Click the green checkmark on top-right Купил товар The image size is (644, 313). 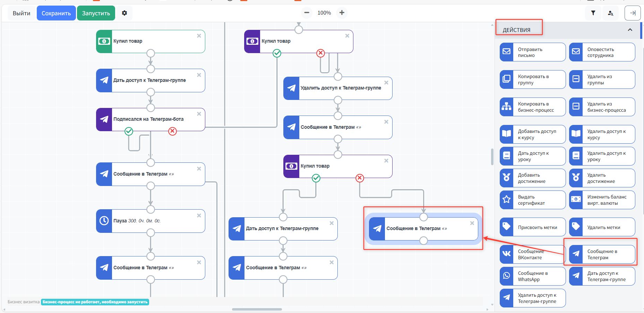277,53
